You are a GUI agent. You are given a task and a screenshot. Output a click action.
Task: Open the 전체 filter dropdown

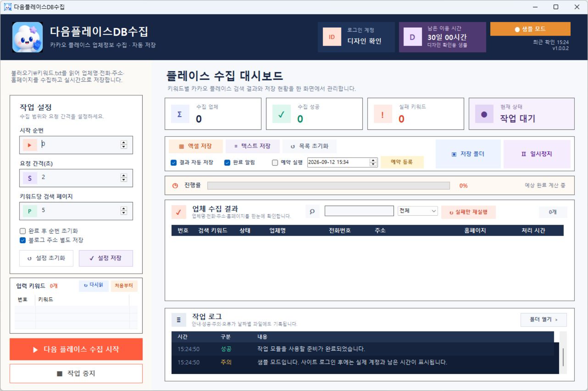click(x=417, y=211)
